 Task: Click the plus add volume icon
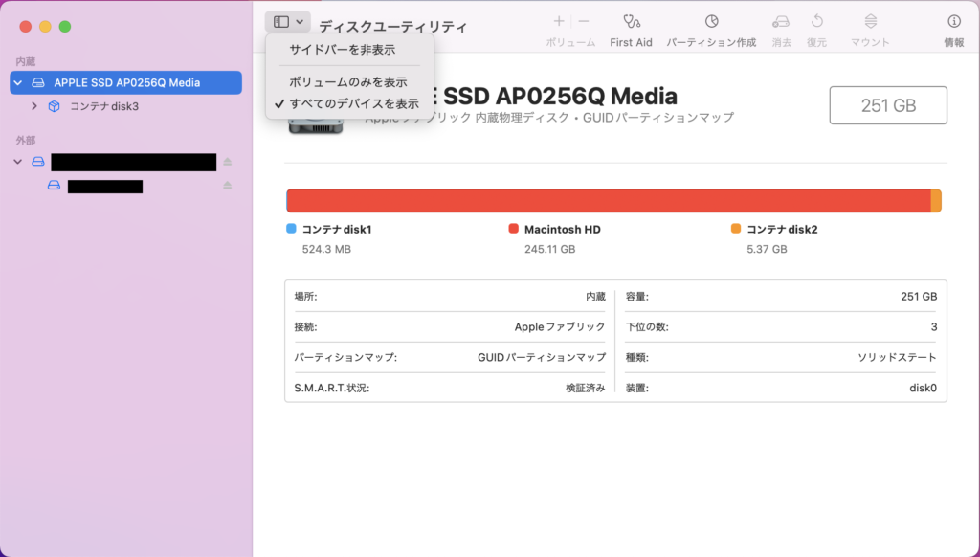pos(559,21)
